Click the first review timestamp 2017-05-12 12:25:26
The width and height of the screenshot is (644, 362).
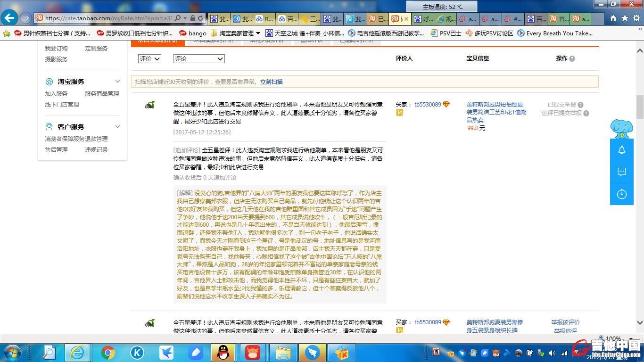[x=202, y=132]
